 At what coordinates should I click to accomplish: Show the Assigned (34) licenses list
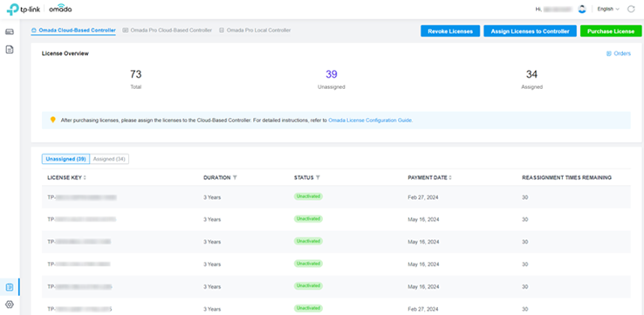click(x=109, y=159)
